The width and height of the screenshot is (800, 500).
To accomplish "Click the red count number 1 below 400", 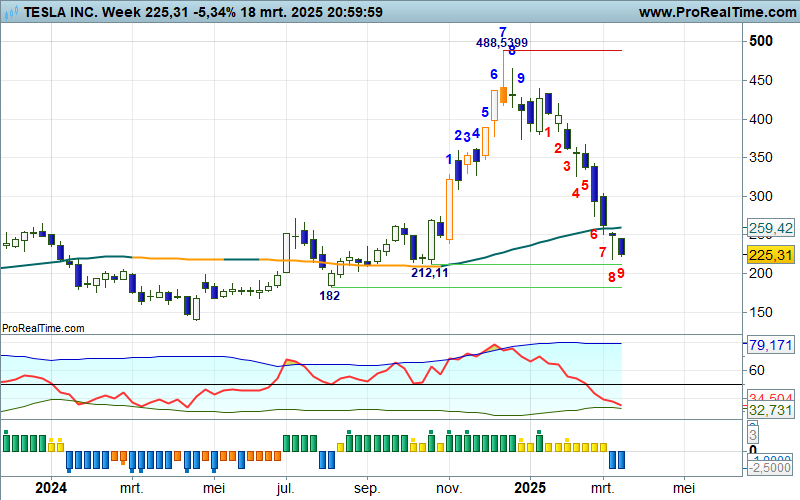I will point(548,133).
